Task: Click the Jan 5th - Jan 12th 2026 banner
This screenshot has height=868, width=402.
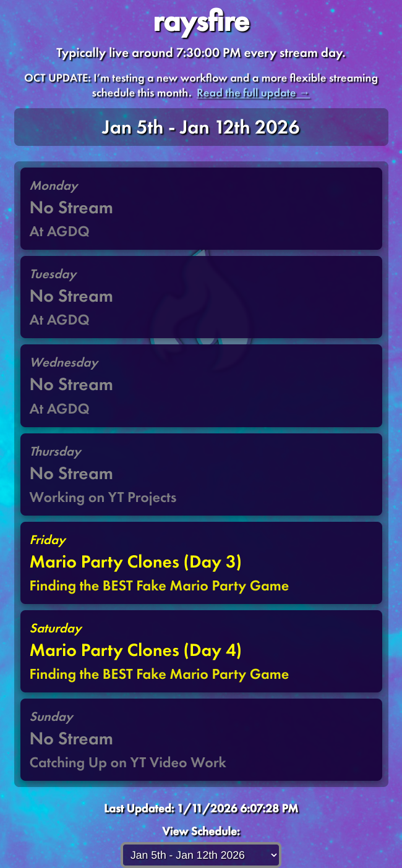Action: [201, 127]
